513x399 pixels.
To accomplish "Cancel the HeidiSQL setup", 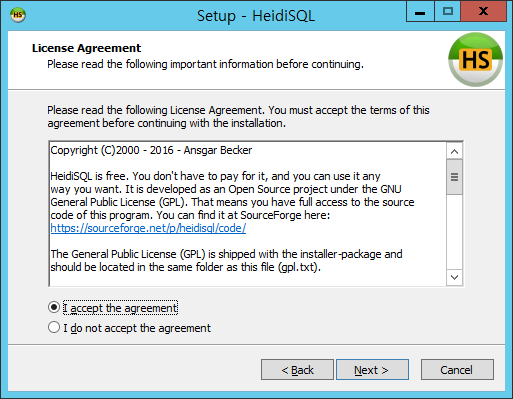I will pyautogui.click(x=457, y=370).
